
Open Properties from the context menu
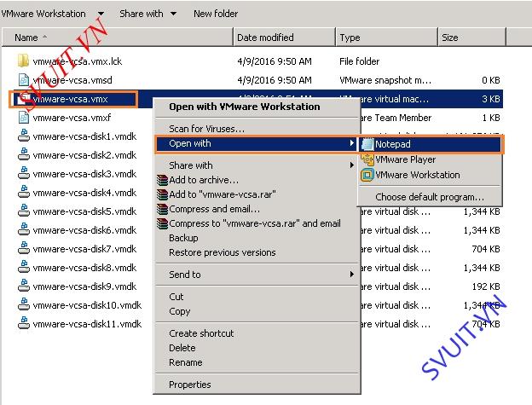point(189,385)
